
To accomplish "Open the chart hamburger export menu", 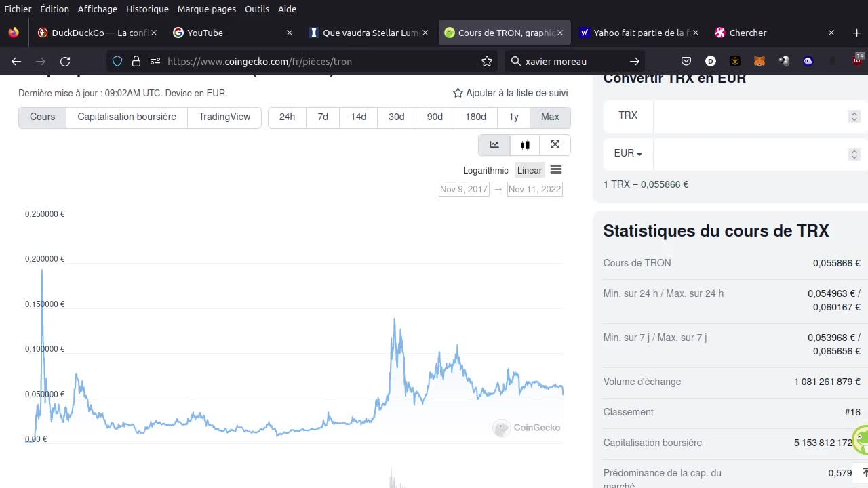I will [x=556, y=169].
